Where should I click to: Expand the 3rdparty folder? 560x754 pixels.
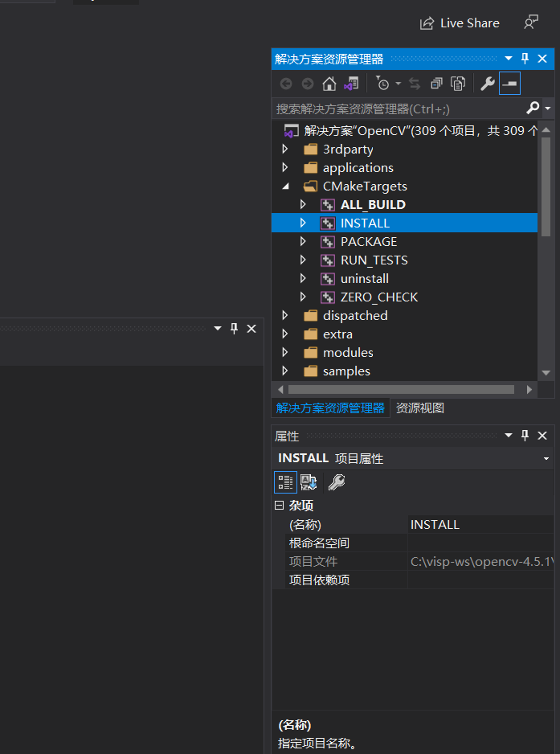click(284, 149)
